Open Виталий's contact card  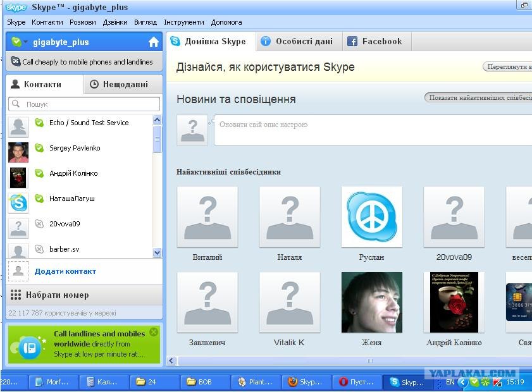click(207, 217)
